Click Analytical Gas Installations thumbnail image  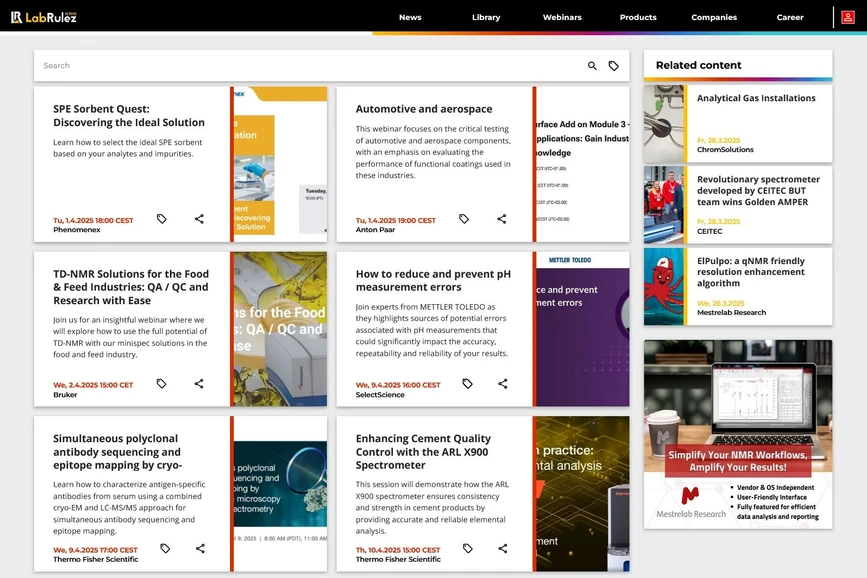[664, 123]
